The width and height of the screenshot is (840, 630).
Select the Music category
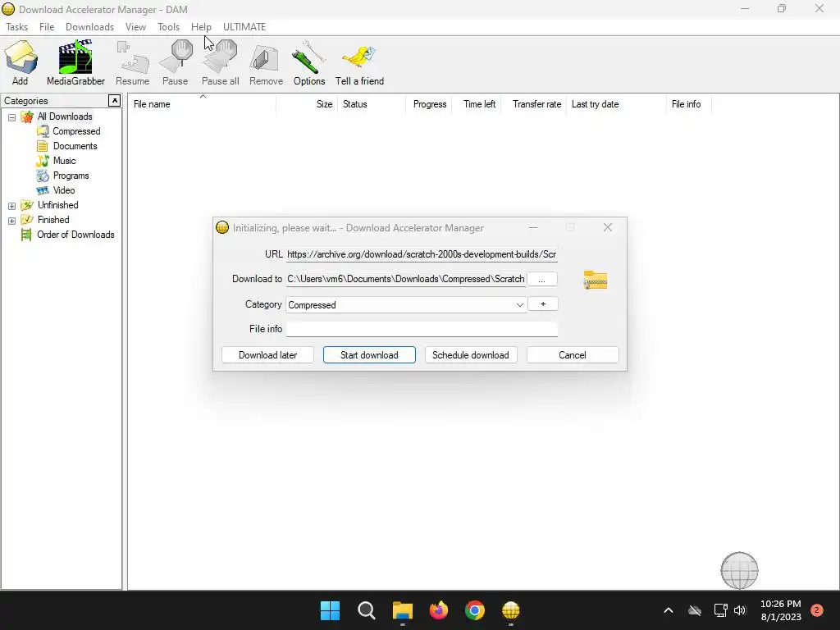[64, 161]
